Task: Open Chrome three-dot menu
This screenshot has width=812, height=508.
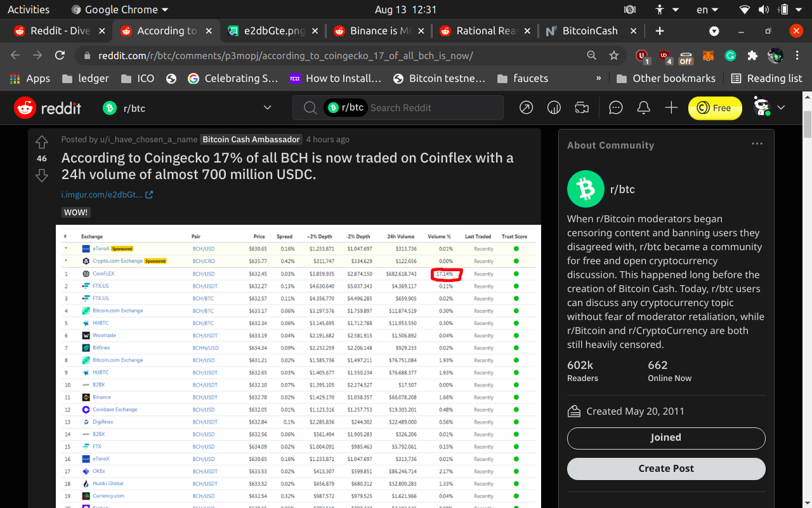Action: point(797,56)
